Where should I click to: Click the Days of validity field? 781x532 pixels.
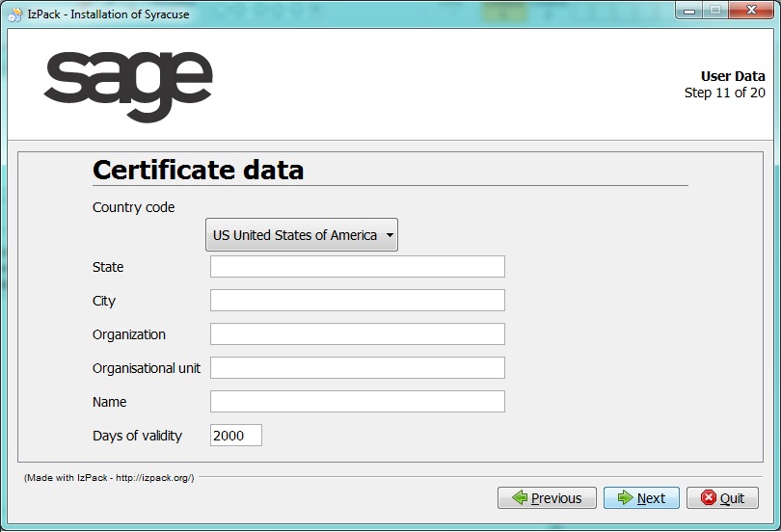[235, 436]
